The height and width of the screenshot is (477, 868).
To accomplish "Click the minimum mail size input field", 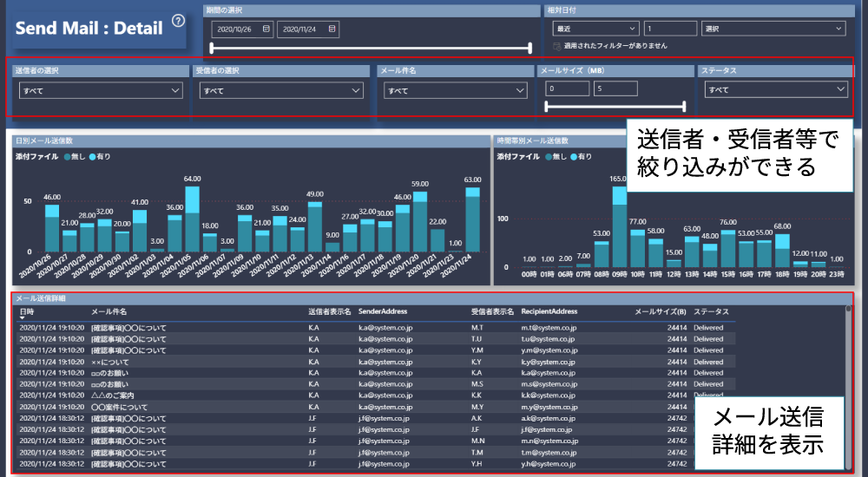I will pos(567,88).
